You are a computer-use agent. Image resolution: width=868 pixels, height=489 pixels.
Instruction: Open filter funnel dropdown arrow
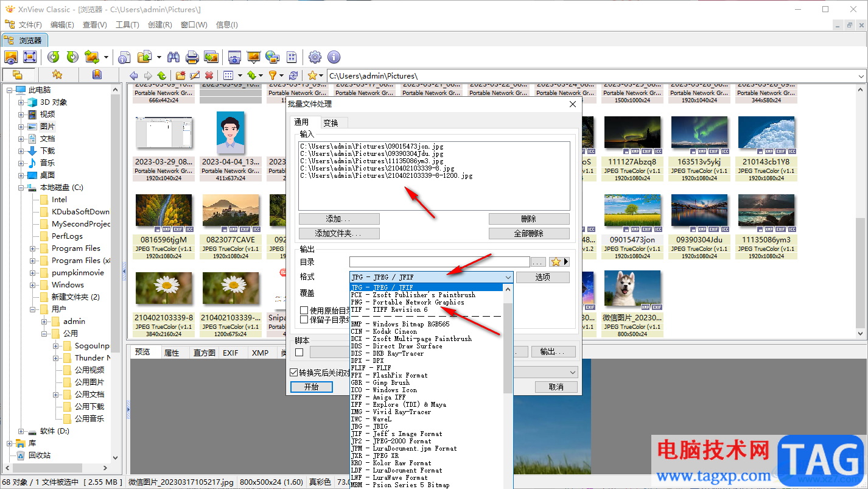click(x=282, y=76)
